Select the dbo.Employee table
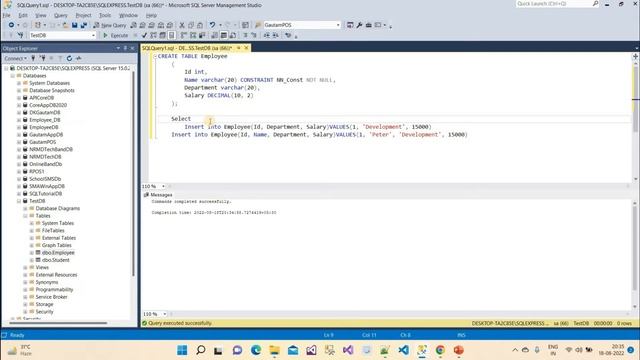This screenshot has width=640, height=360. coord(58,253)
